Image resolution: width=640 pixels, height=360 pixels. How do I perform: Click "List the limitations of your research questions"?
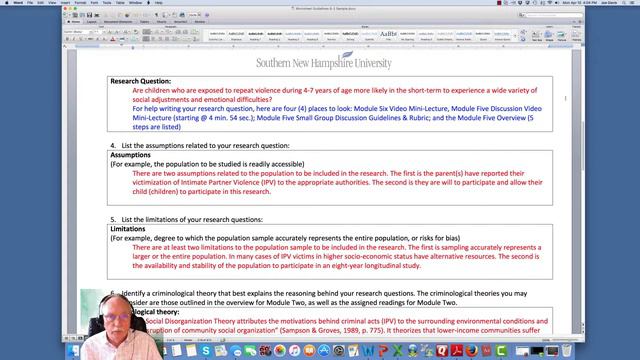tap(192, 220)
